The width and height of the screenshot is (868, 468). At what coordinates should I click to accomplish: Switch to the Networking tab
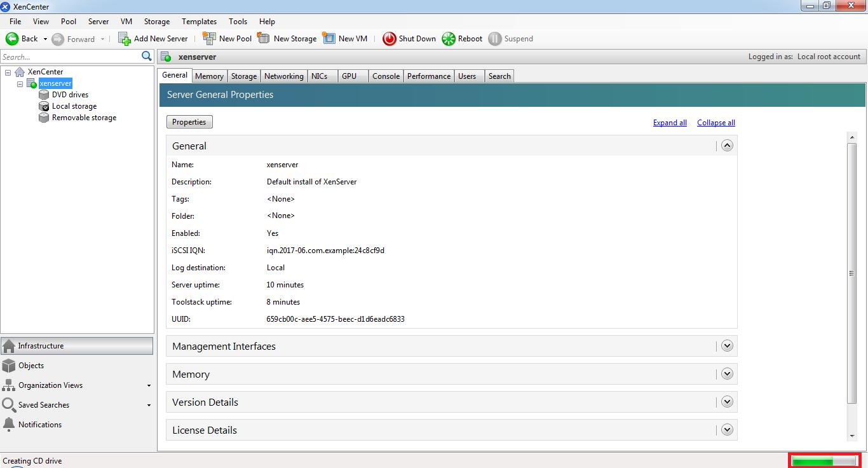pyautogui.click(x=283, y=76)
